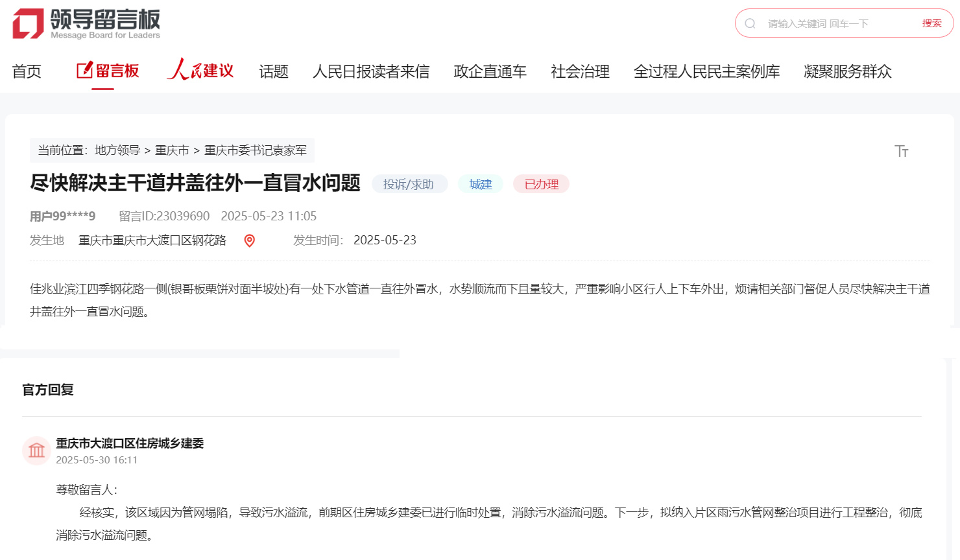Click the Tt font size icon

coord(901,150)
